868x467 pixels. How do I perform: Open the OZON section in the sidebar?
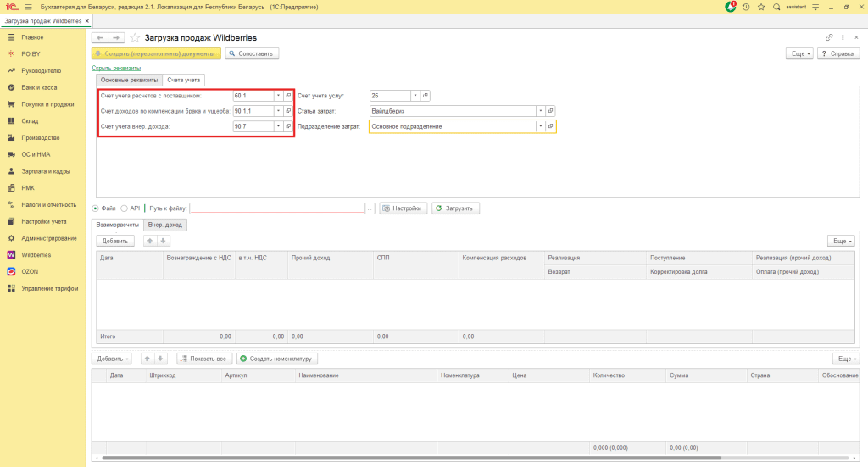(30, 271)
